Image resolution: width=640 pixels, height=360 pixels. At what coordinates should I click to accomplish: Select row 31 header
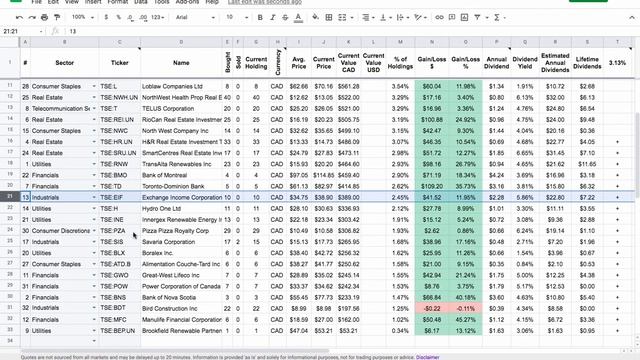pos(10,308)
